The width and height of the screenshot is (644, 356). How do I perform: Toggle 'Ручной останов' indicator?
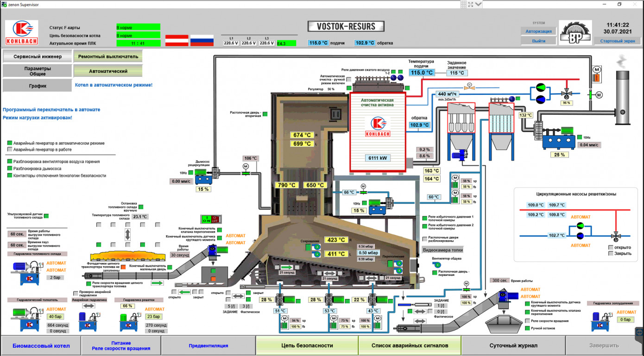527,328
